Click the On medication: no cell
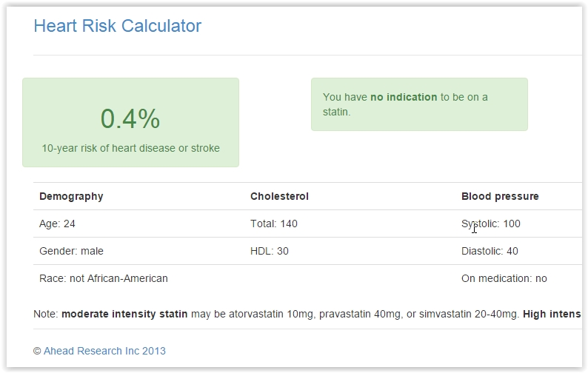 pos(504,278)
